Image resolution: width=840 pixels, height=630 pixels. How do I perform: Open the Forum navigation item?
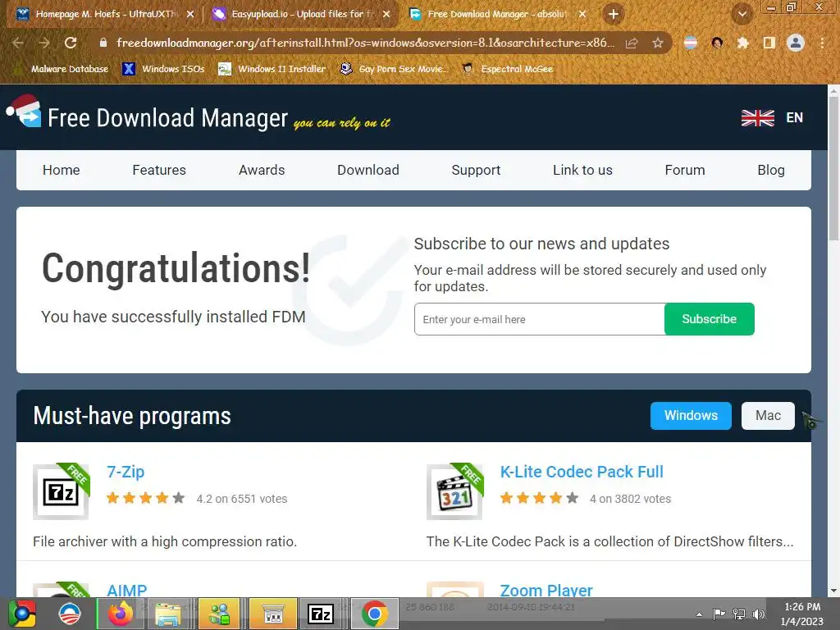point(685,170)
